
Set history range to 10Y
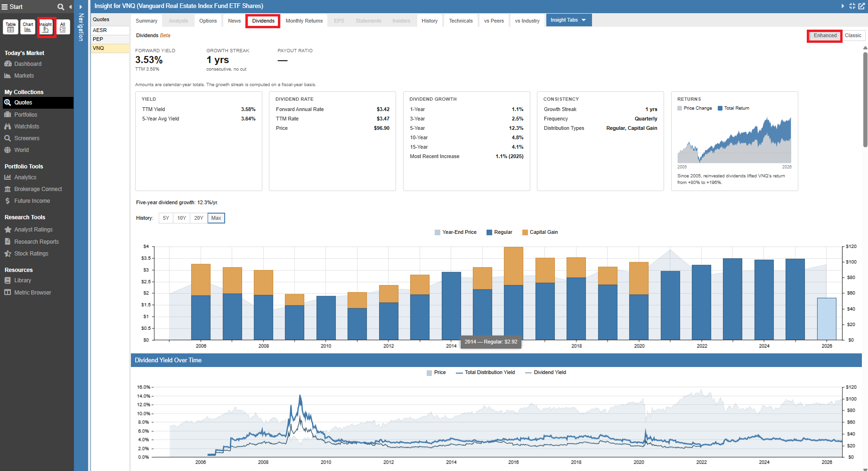pyautogui.click(x=181, y=218)
